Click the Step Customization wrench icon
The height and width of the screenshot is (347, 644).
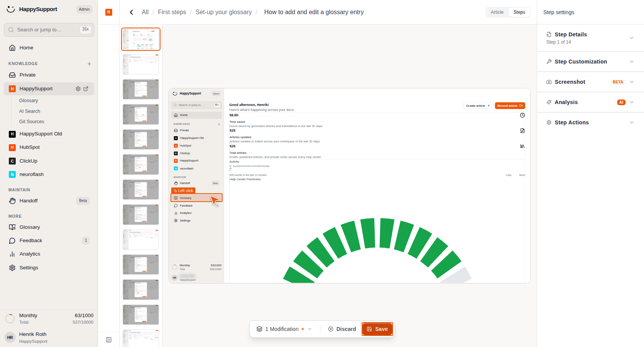(549, 62)
